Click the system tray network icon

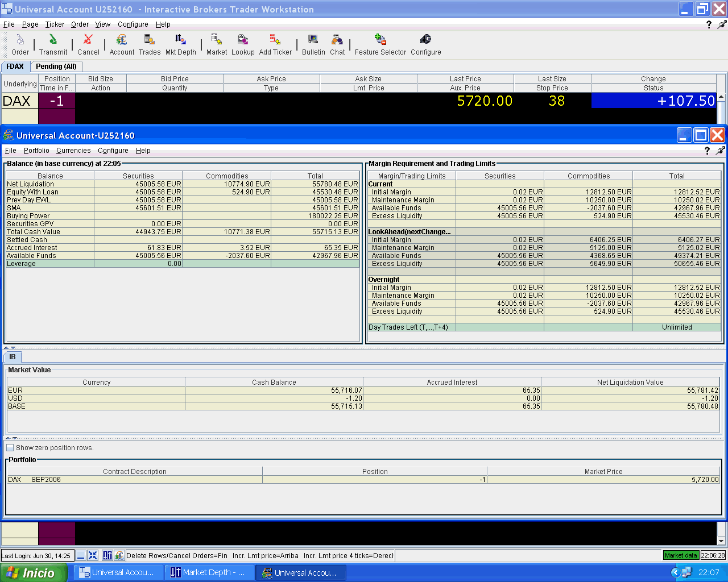click(x=686, y=572)
